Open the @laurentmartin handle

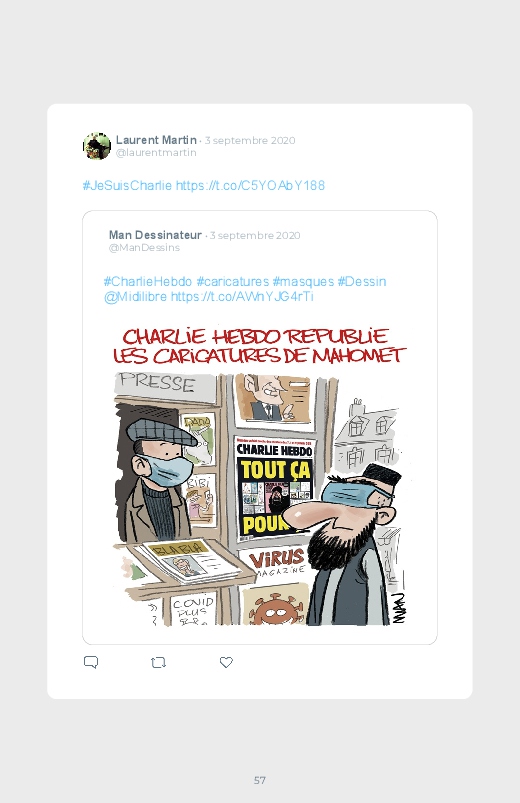(x=156, y=153)
